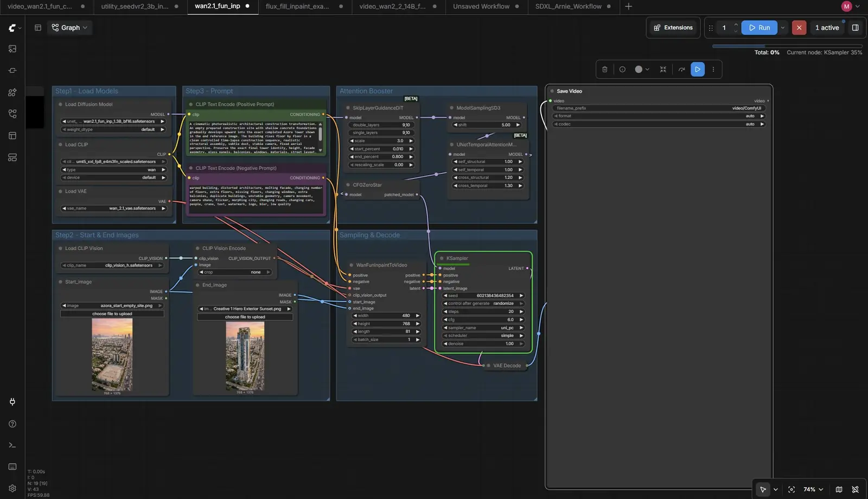Image resolution: width=868 pixels, height=499 pixels.
Task: Open the model library sidebar icon
Action: click(x=12, y=92)
